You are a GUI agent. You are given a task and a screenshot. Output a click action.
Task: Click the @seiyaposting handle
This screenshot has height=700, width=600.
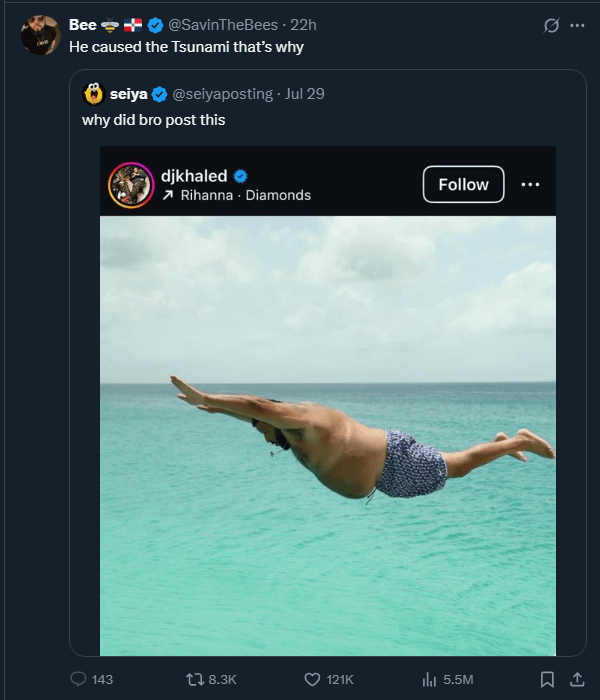point(222,94)
